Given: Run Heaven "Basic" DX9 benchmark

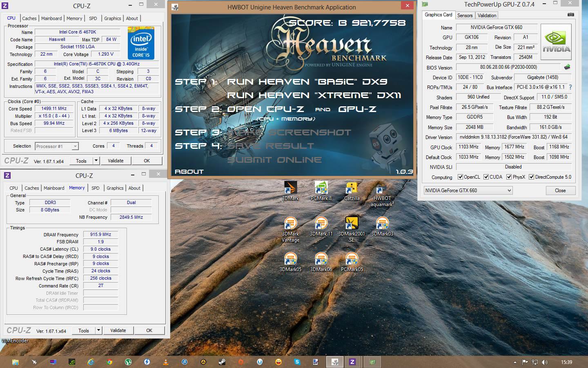Looking at the screenshot, I should [x=307, y=81].
